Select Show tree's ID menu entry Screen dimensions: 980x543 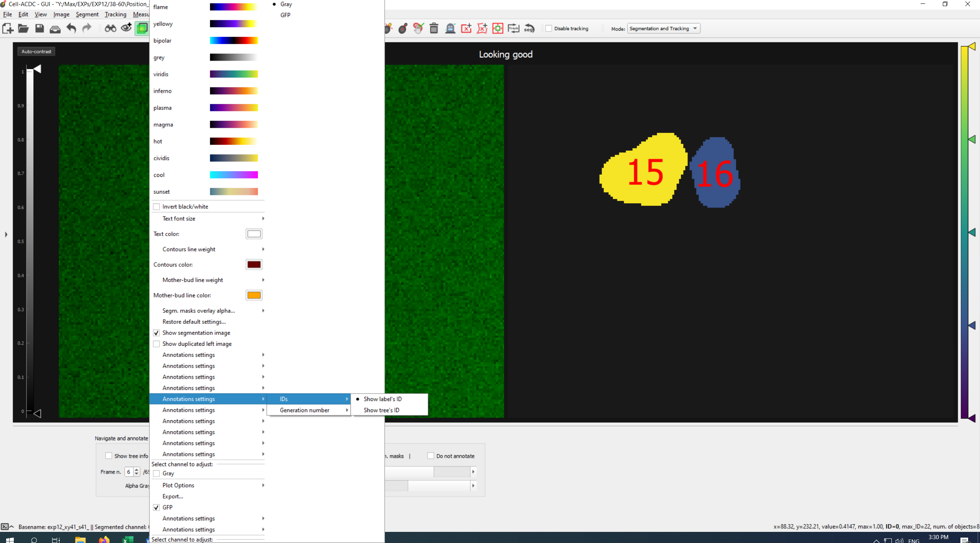coord(381,410)
